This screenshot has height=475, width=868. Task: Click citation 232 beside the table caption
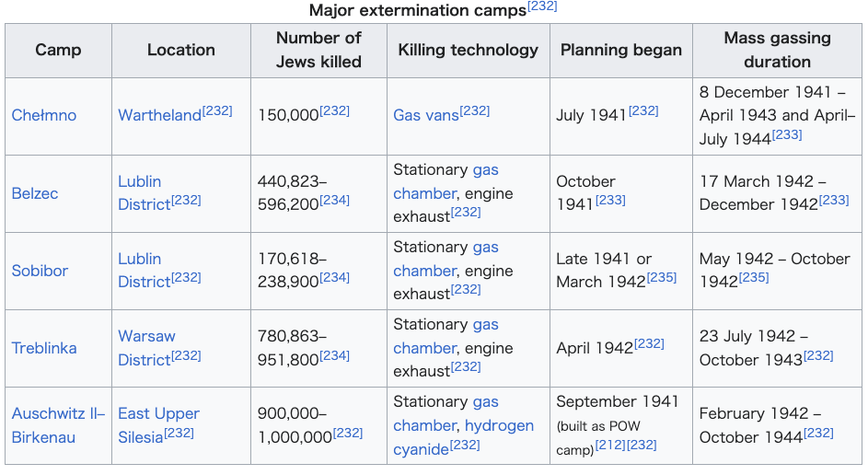542,6
